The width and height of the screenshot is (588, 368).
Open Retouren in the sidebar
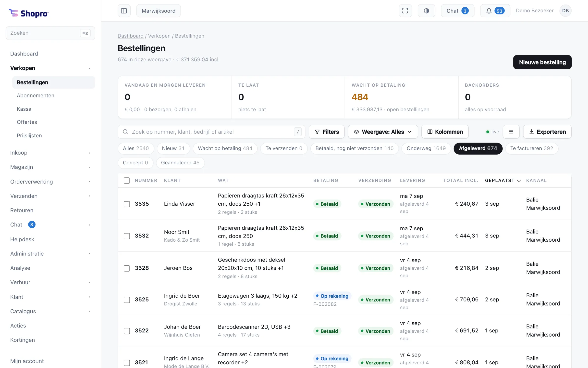coord(50,210)
